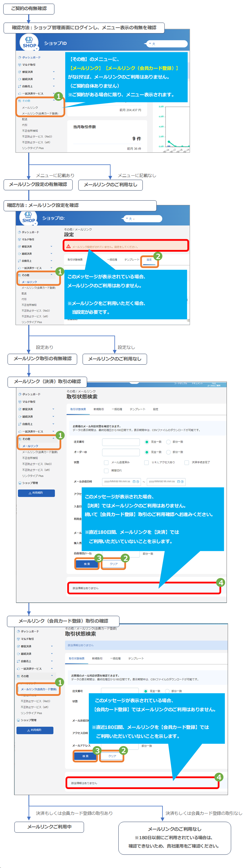Viewport: 246px width, 868px height.
Task: Click 利用規約 button on 会員カード登録 screen
Action: pos(35,730)
